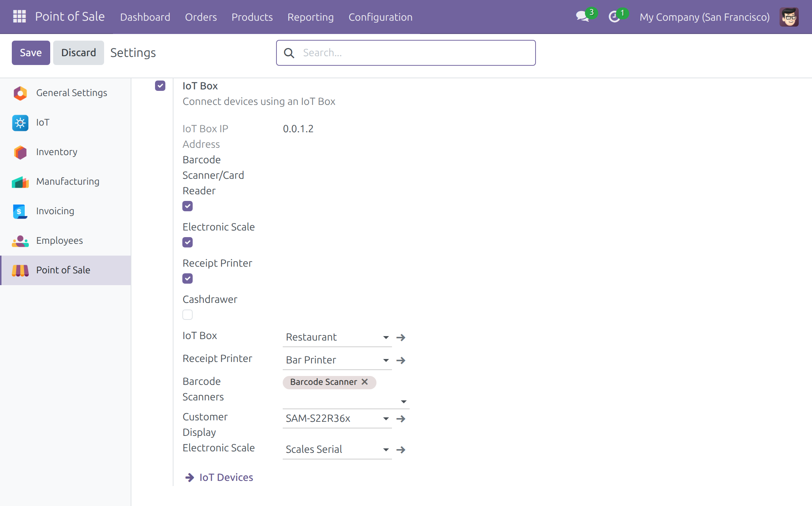Click the Manufacturing sidebar icon
The height and width of the screenshot is (506, 812).
(20, 182)
